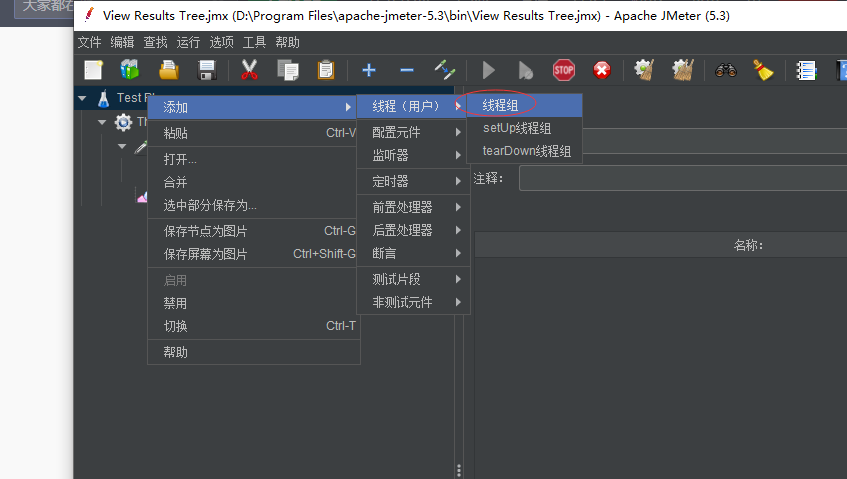This screenshot has height=479, width=847.
Task: Open the 工具 menu
Action: pyautogui.click(x=254, y=42)
